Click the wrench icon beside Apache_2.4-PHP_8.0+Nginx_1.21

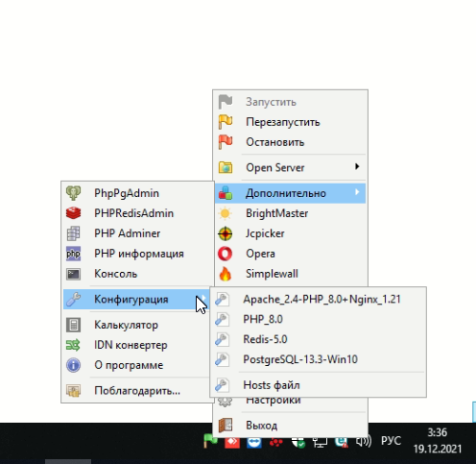pyautogui.click(x=222, y=299)
